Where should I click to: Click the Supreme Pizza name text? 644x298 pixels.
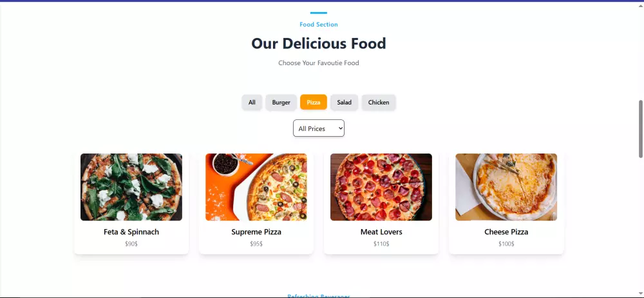click(256, 232)
